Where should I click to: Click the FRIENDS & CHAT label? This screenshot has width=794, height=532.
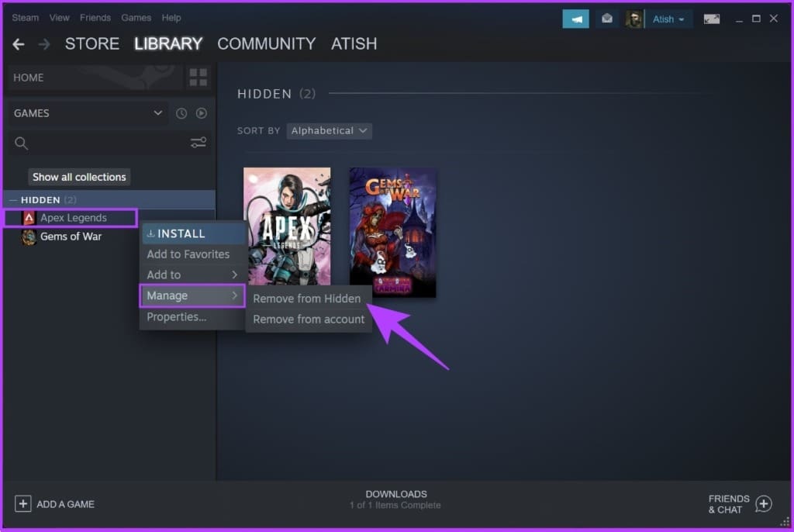(x=729, y=504)
